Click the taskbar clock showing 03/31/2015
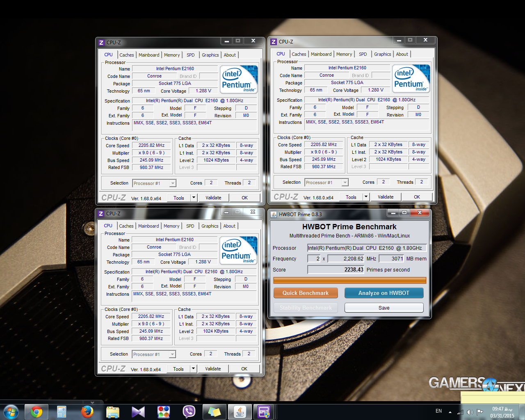The image size is (525, 420). [x=502, y=412]
